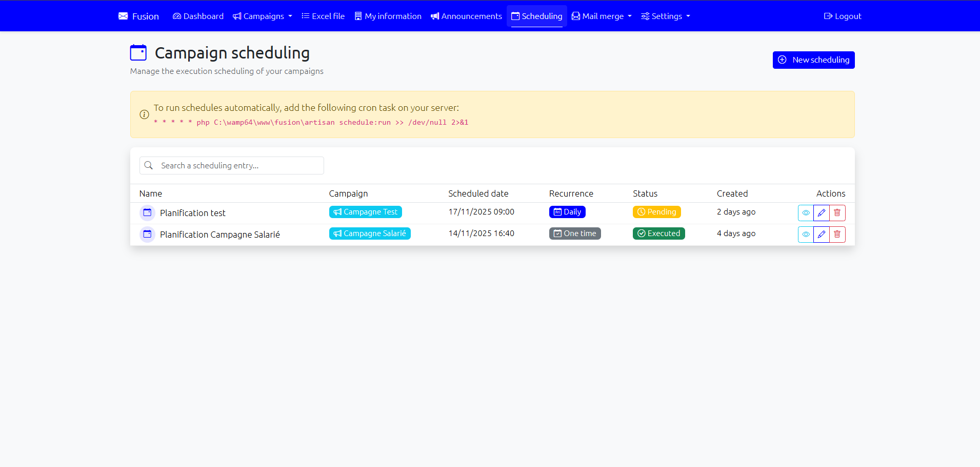This screenshot has height=467, width=980.
Task: Delete the Planification test schedule entry
Action: pyautogui.click(x=837, y=212)
